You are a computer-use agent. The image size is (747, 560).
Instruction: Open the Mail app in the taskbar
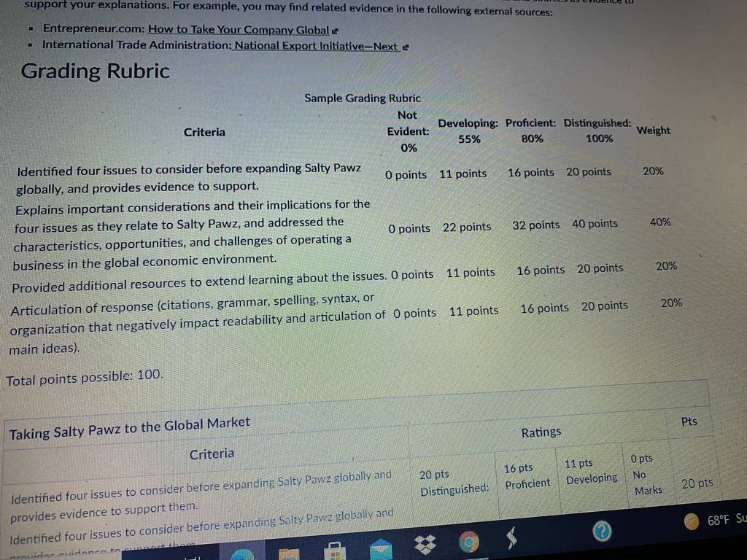pos(379,549)
